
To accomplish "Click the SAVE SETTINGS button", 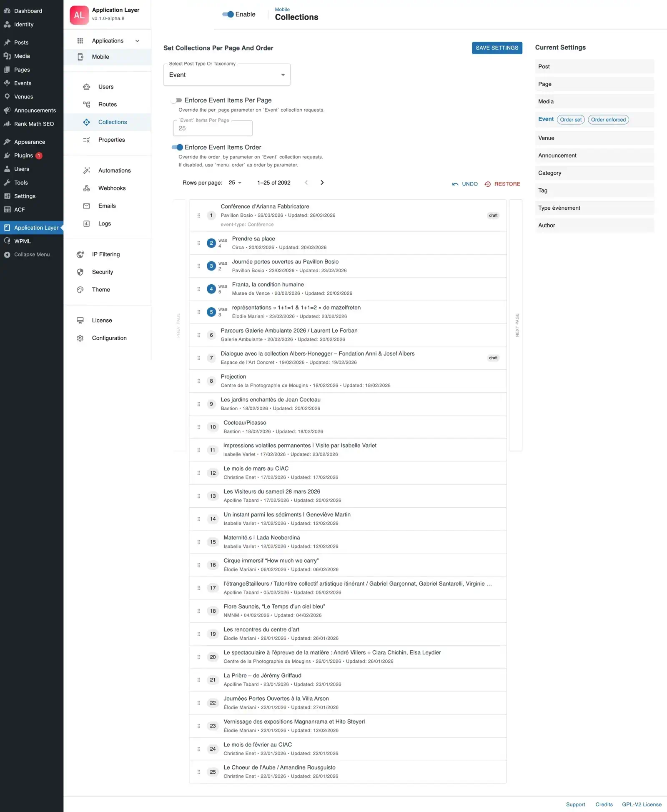I will coord(496,48).
